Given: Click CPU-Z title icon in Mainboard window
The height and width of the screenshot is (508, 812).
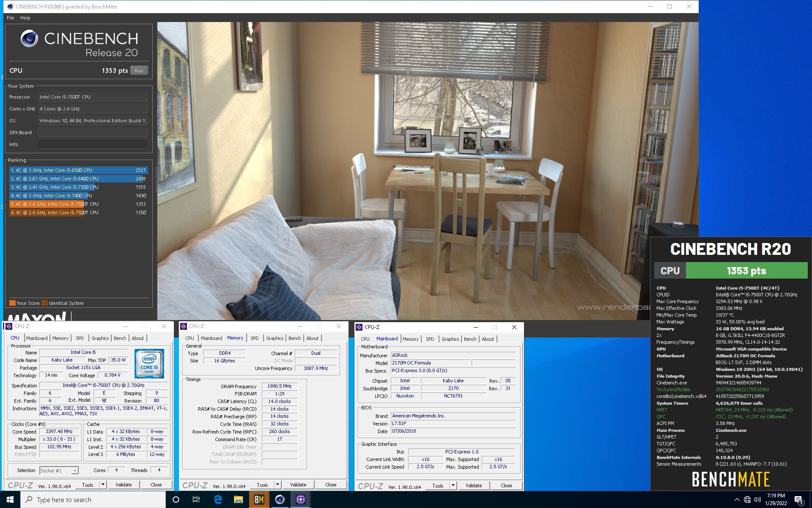Looking at the screenshot, I should tap(359, 327).
